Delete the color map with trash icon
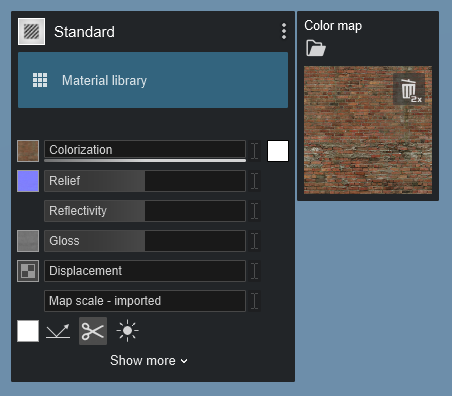 409,89
